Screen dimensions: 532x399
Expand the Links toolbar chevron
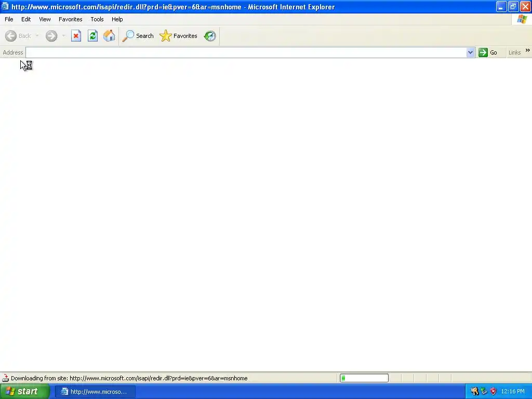[528, 50]
